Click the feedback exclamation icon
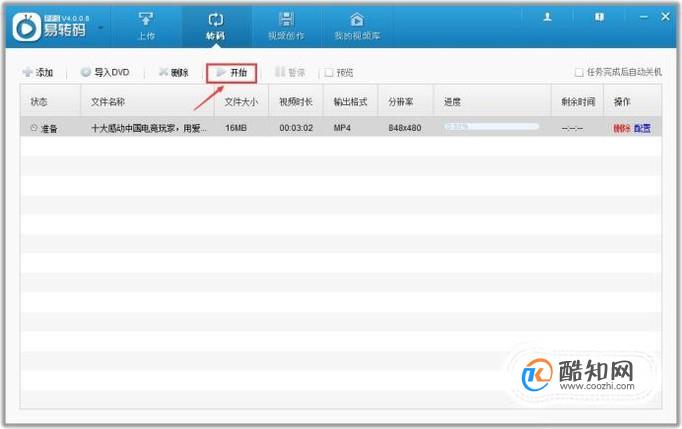This screenshot has height=429, width=682. [599, 17]
